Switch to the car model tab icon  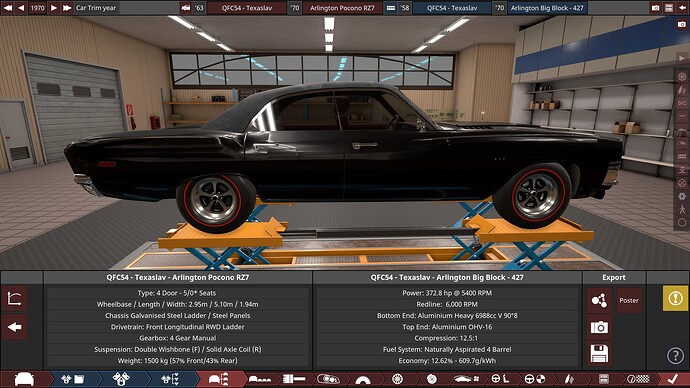point(24,379)
